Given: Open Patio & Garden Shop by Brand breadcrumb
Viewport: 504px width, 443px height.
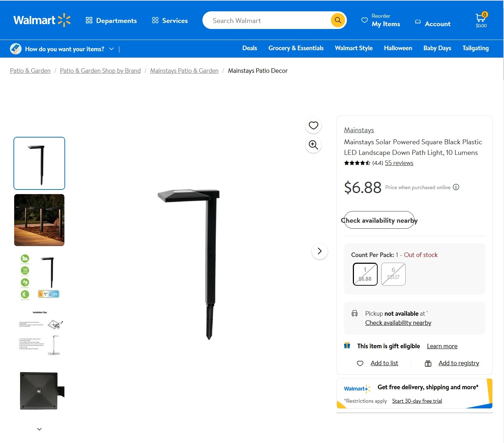Looking at the screenshot, I should tap(100, 71).
